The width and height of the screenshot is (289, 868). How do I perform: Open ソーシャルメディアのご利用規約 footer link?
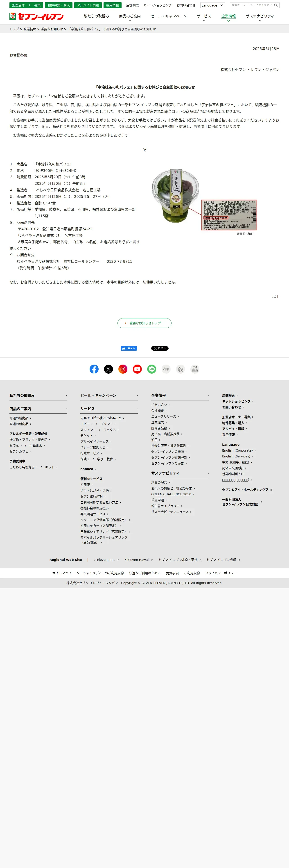pyautogui.click(x=100, y=573)
